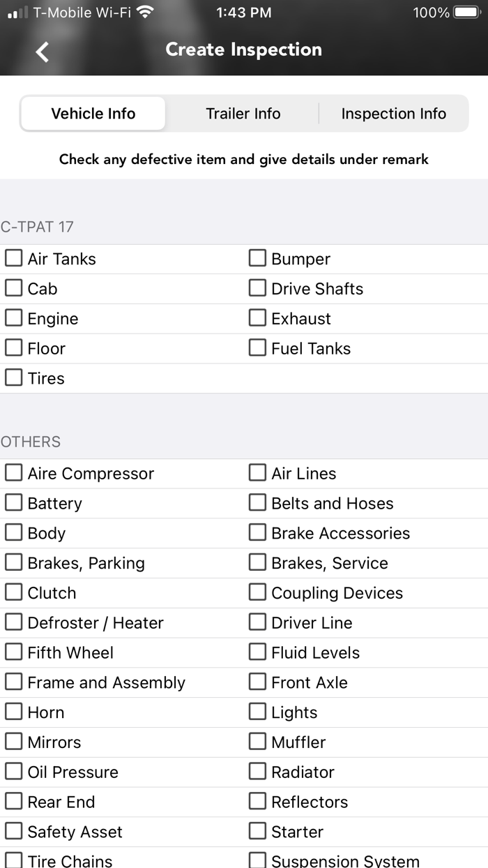This screenshot has height=868, width=488.
Task: Tap the clock display in the status bar
Action: [243, 12]
